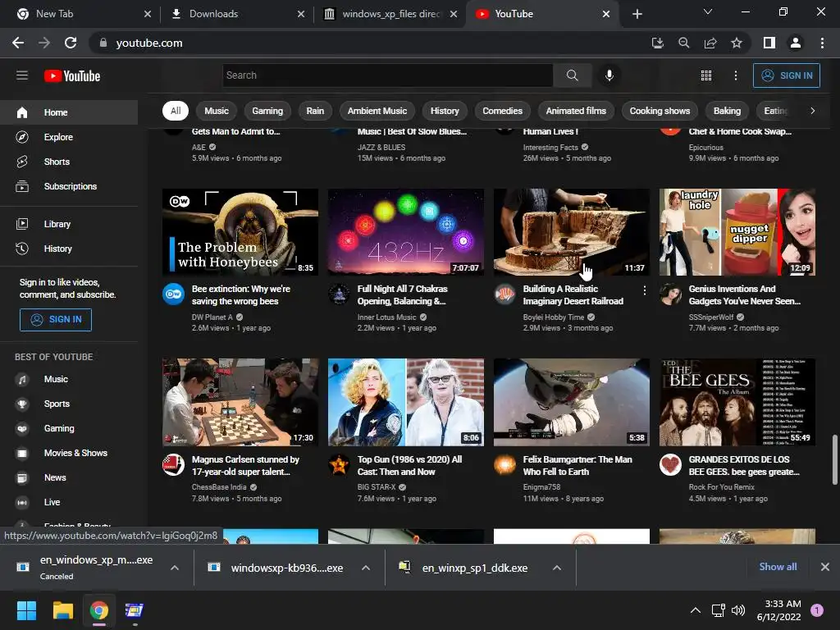This screenshot has width=840, height=630.
Task: Click Show all downloads link
Action: click(778, 567)
